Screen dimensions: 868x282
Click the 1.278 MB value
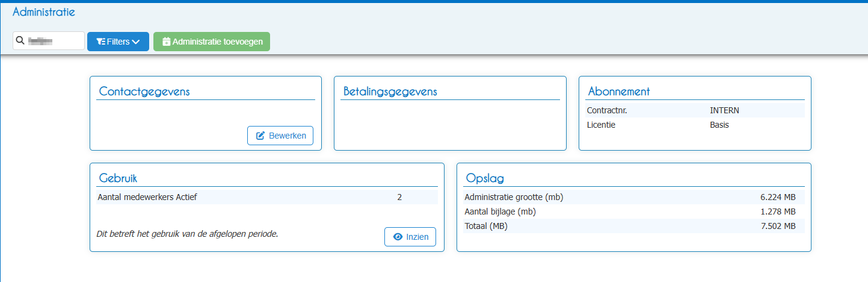(778, 211)
